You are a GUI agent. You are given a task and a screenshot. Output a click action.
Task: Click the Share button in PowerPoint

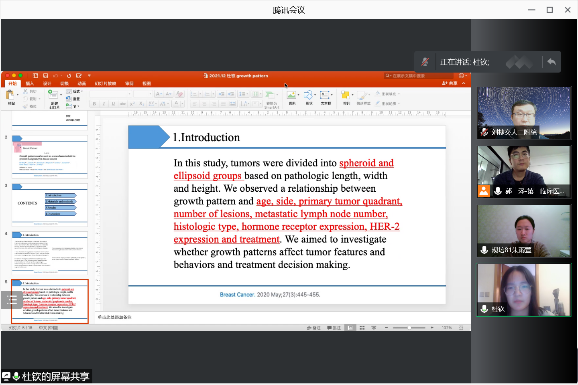450,83
